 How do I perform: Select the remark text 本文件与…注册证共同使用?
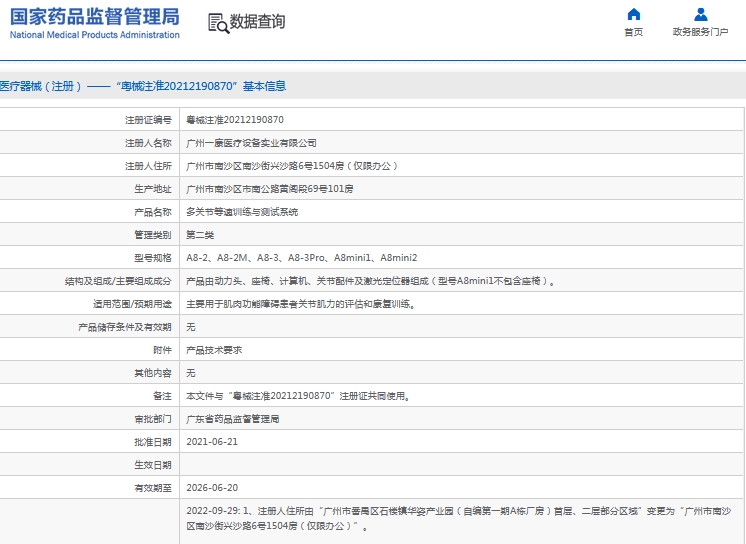pyautogui.click(x=298, y=396)
